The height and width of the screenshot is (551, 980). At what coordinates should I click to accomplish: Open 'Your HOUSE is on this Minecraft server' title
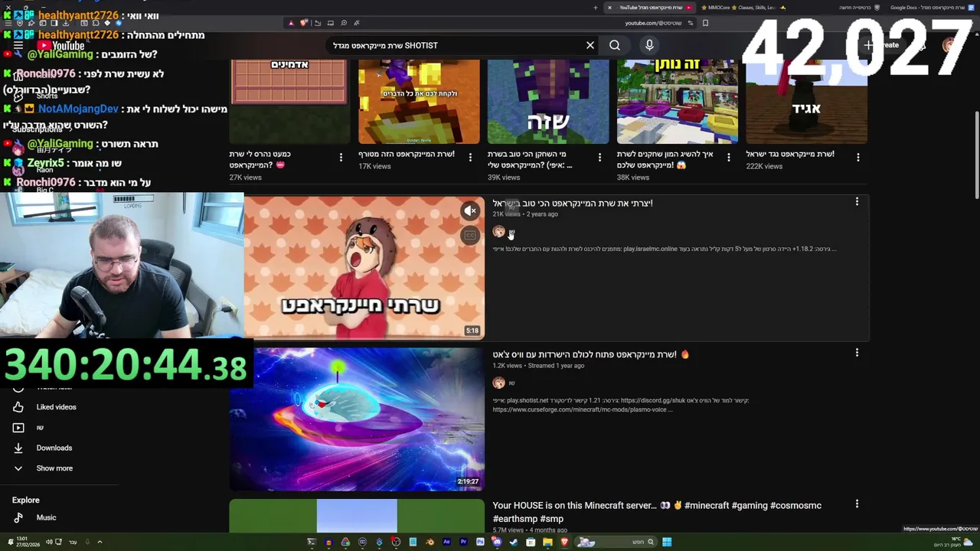coord(657,512)
